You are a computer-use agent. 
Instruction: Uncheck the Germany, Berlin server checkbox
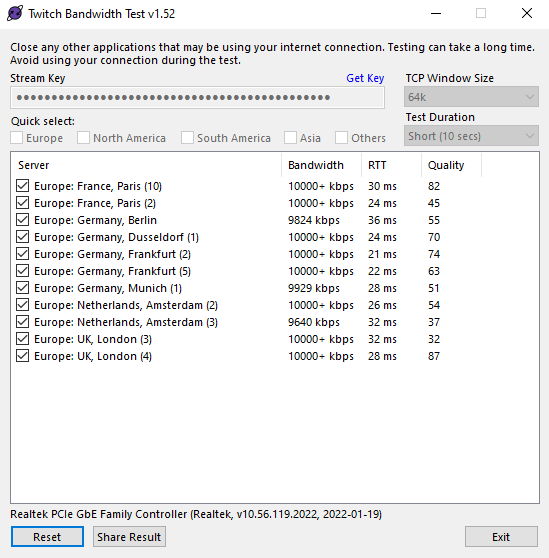[x=22, y=220]
